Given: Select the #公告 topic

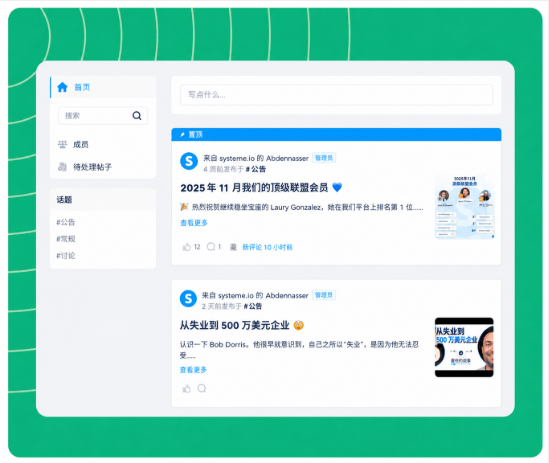Looking at the screenshot, I should point(66,222).
